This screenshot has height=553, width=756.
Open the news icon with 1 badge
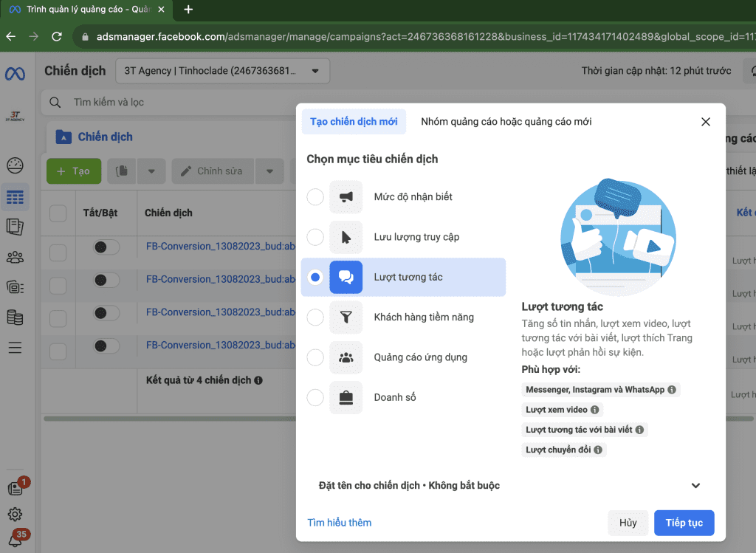coord(16,487)
